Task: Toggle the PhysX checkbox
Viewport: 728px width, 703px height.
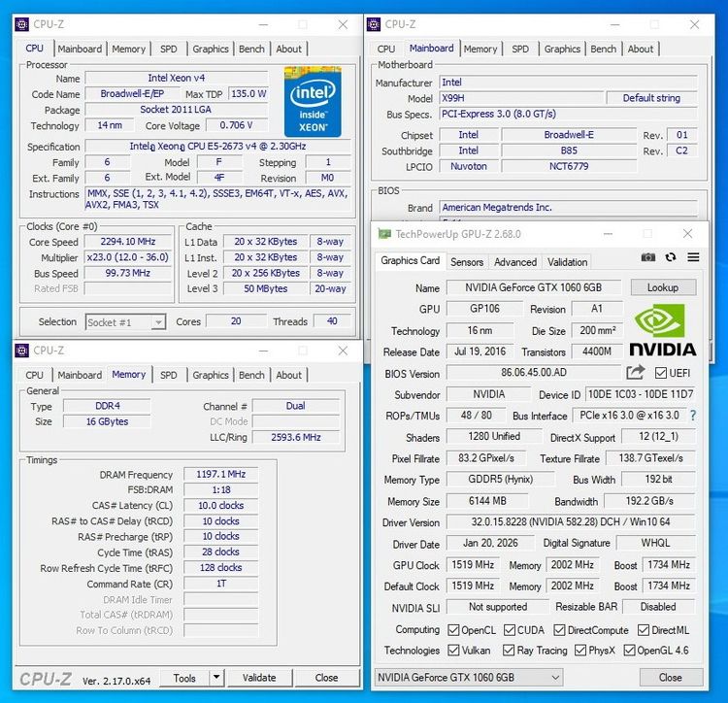Action: coord(580,650)
